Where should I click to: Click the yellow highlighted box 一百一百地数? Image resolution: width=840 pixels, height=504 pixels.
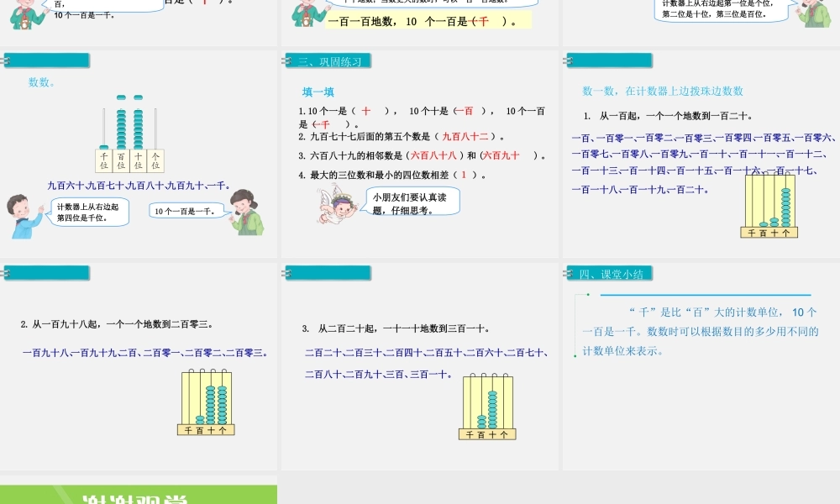coord(428,19)
